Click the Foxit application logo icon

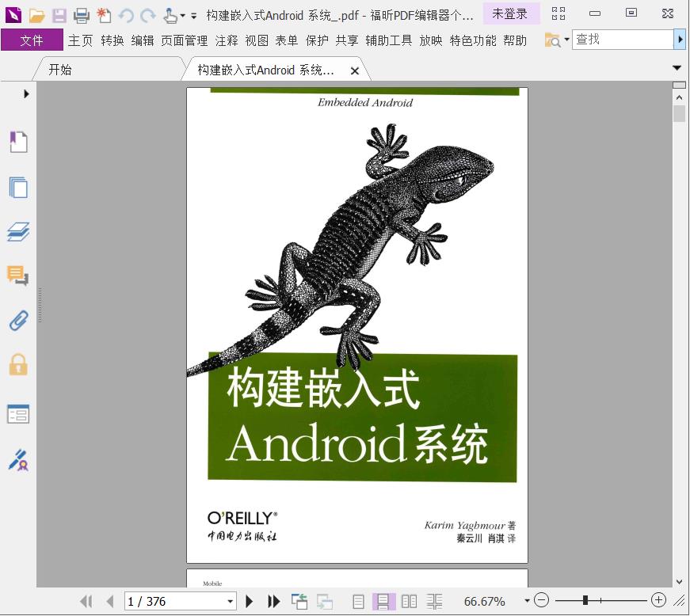coord(13,15)
